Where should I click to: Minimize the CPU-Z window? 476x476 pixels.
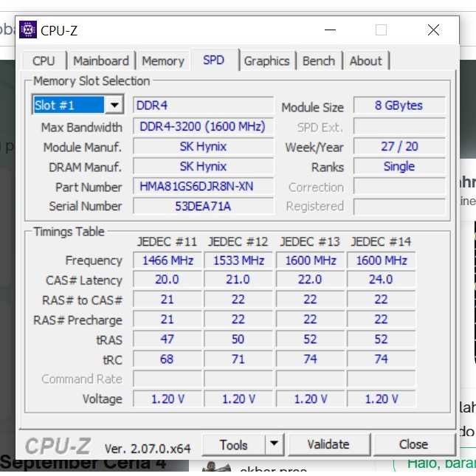330,30
